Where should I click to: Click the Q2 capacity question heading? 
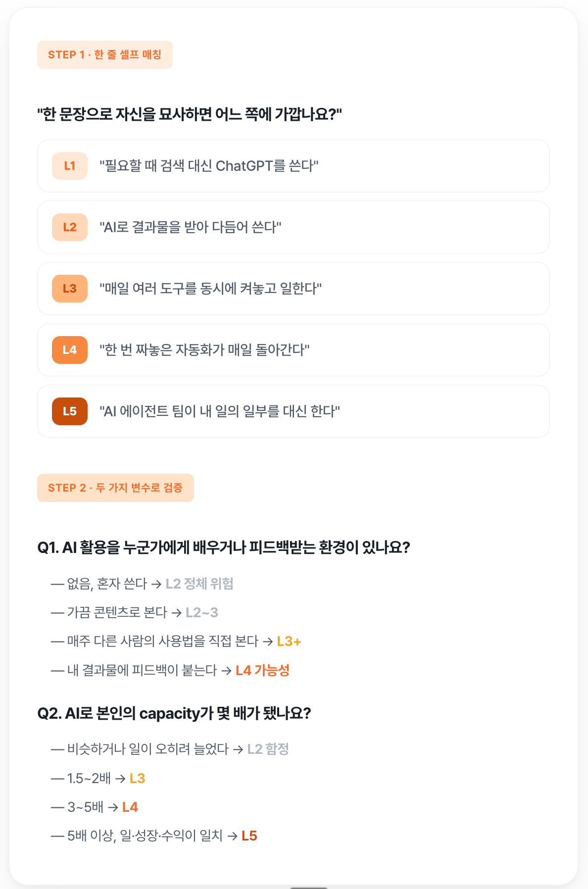(174, 713)
